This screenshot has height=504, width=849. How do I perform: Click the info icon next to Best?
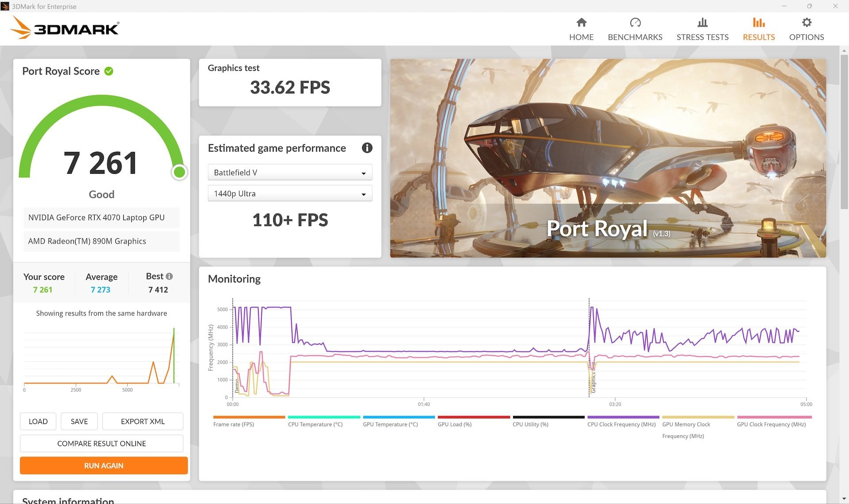click(169, 276)
